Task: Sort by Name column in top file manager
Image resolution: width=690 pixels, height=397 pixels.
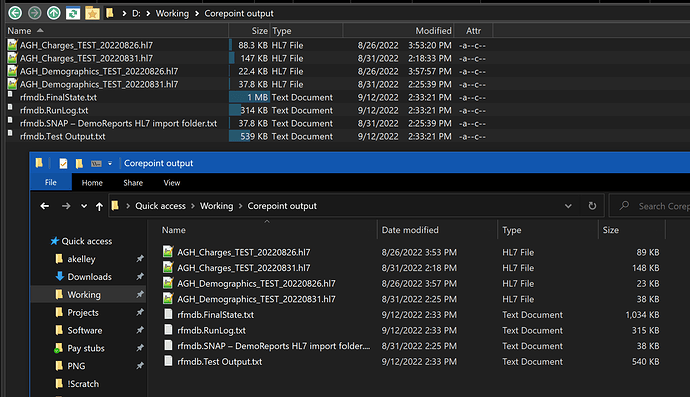Action: (117, 30)
